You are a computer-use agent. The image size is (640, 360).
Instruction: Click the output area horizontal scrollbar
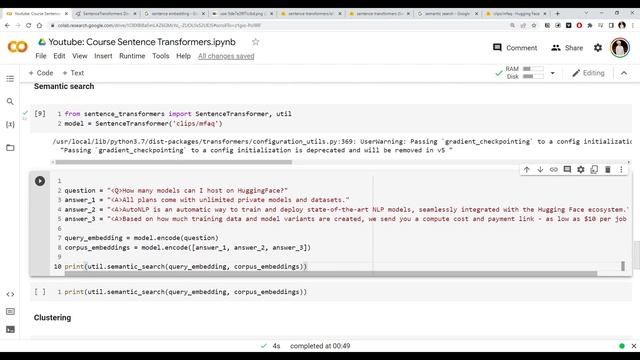[x=173, y=162]
